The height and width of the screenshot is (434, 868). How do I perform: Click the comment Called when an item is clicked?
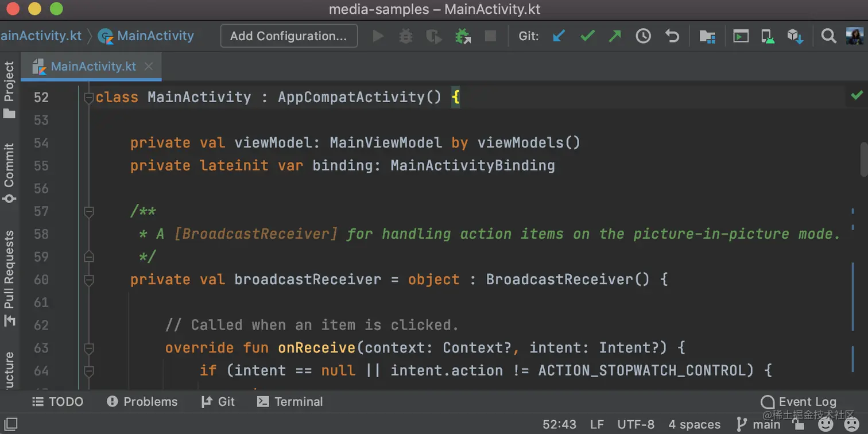(x=312, y=325)
